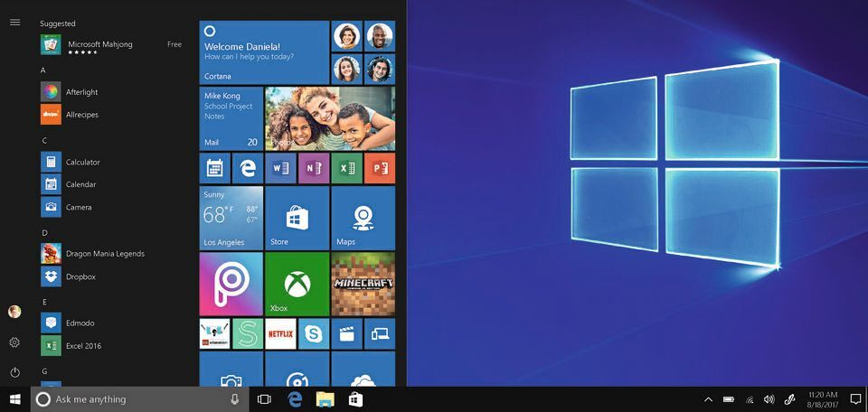
Task: Open the OneDrive cloud tile
Action: [x=363, y=369]
